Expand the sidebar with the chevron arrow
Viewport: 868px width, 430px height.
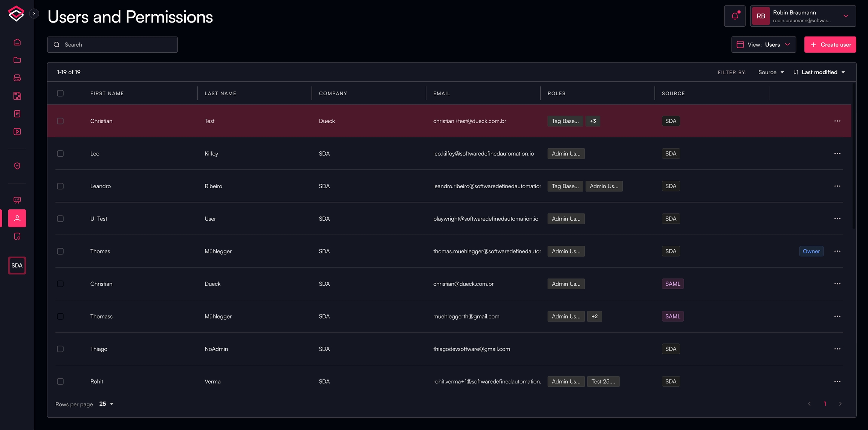click(x=34, y=14)
